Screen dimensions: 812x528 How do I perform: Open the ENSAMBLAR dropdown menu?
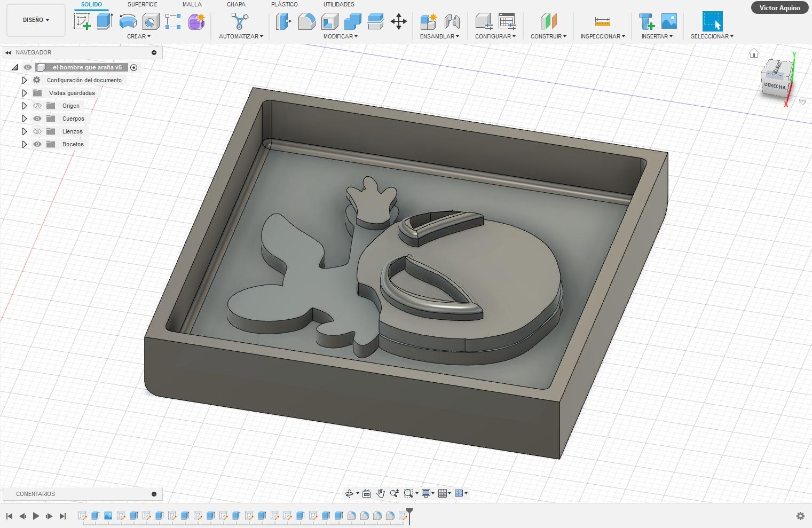439,36
